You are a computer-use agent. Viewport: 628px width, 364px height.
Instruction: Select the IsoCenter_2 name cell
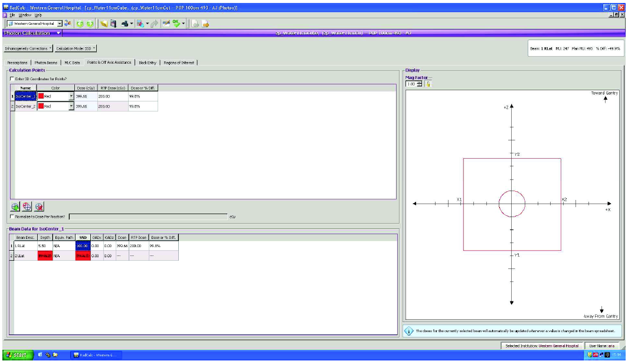[25, 107]
